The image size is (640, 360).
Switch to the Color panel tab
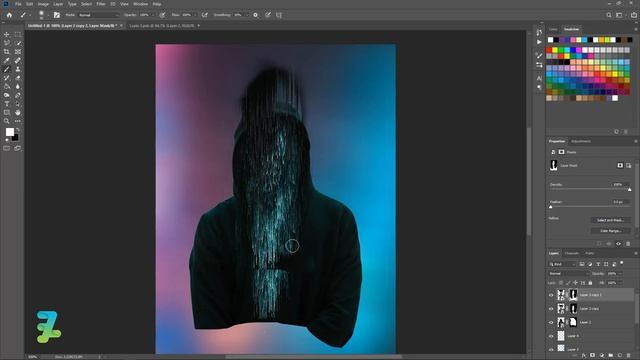tap(553, 29)
